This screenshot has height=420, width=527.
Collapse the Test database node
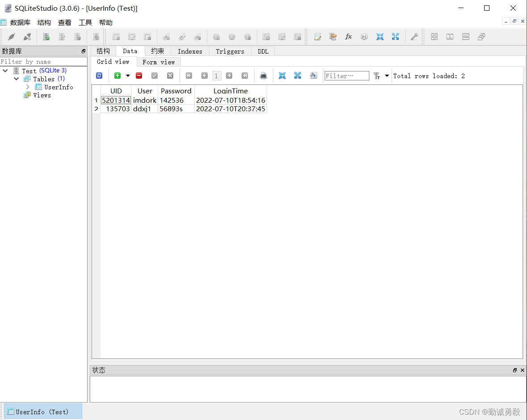5,71
